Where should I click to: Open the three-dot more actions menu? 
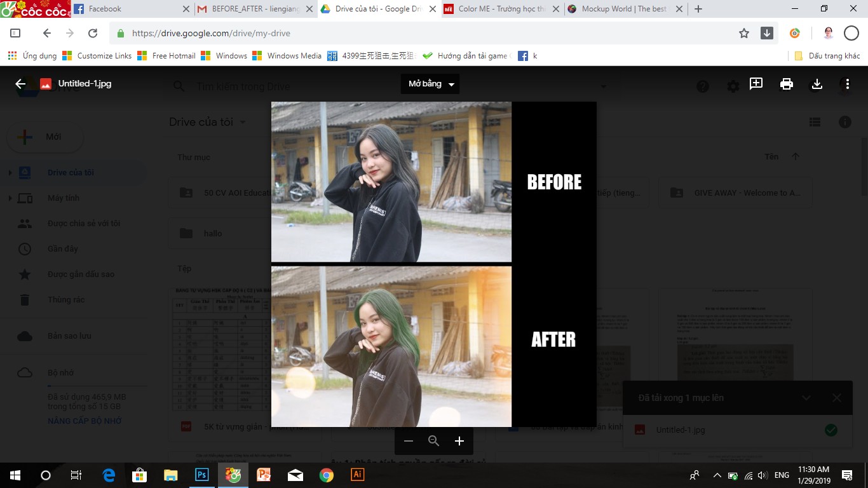coord(848,84)
